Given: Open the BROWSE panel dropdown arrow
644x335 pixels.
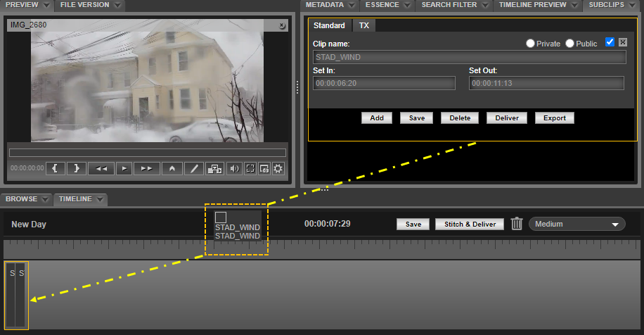Looking at the screenshot, I should click(45, 199).
